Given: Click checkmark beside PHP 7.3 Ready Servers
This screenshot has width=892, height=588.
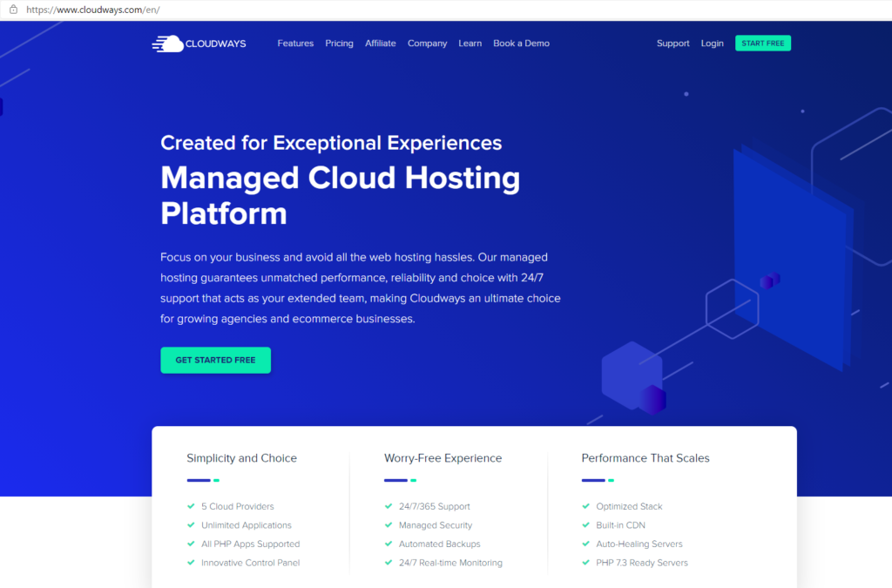Looking at the screenshot, I should (586, 563).
